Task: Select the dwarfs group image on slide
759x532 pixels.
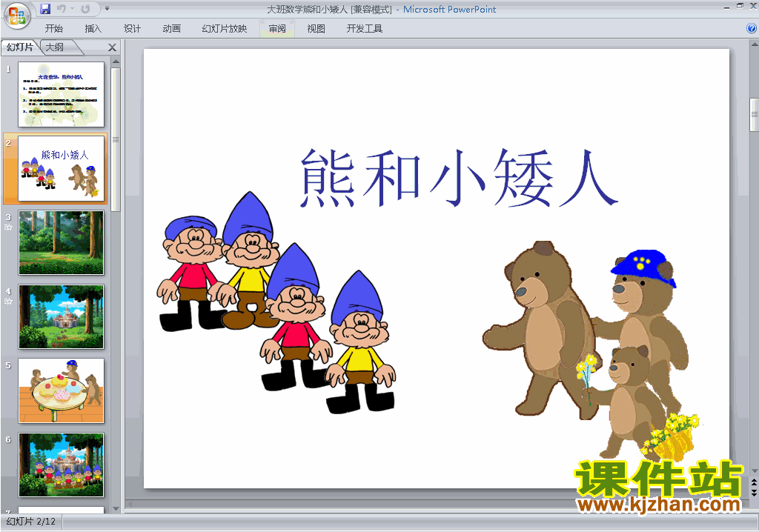Action: point(277,302)
